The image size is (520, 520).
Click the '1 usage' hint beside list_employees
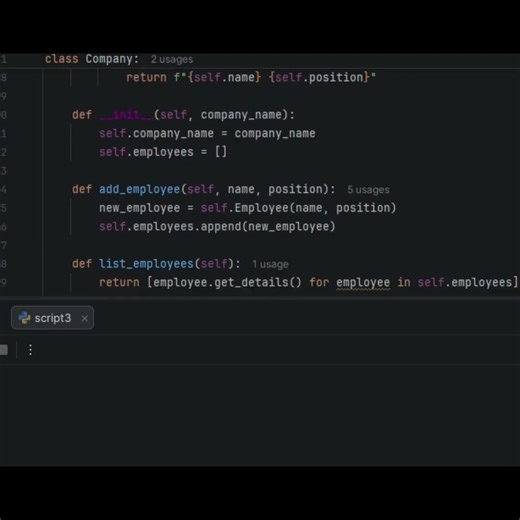tap(270, 264)
